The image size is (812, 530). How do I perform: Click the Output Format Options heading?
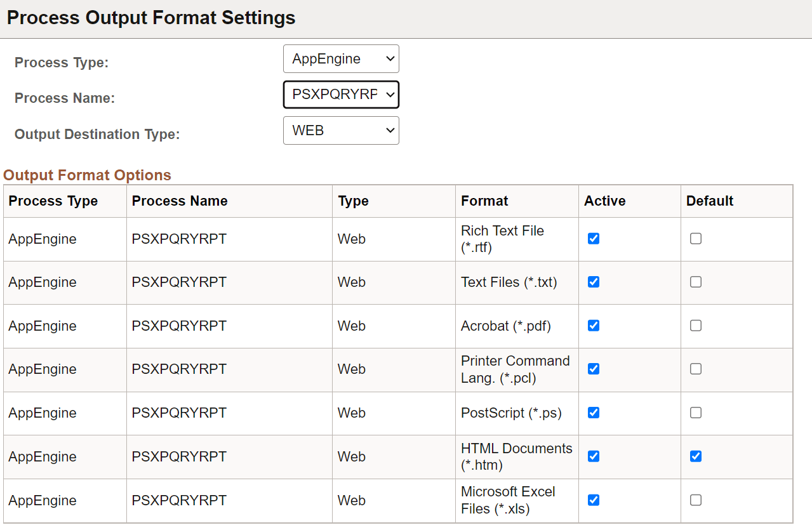pos(88,175)
